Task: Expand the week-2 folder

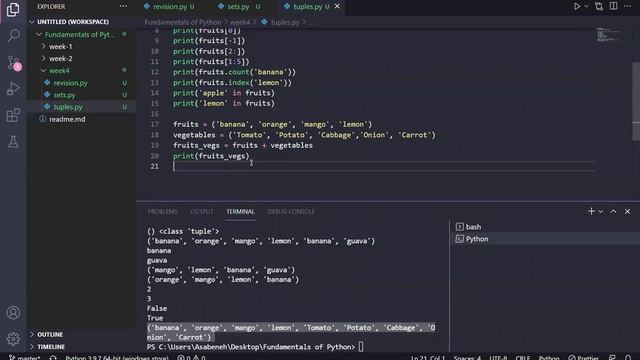Action: click(82, 58)
